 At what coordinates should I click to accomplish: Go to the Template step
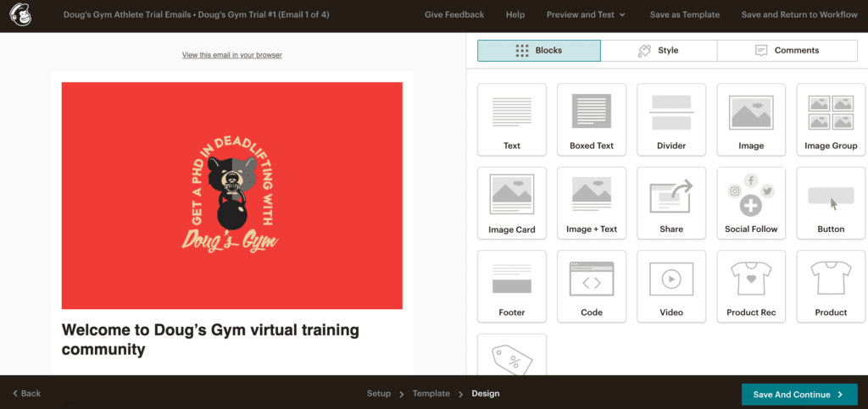431,394
